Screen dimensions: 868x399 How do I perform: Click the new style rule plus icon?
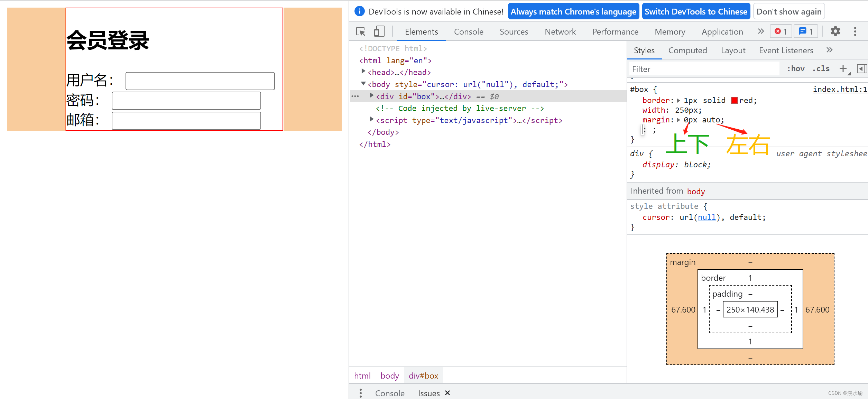[x=843, y=69]
